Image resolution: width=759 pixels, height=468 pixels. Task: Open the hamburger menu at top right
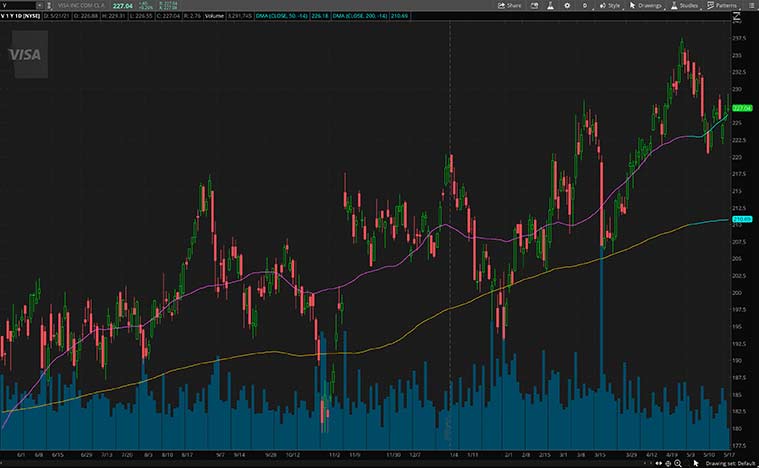click(x=751, y=5)
